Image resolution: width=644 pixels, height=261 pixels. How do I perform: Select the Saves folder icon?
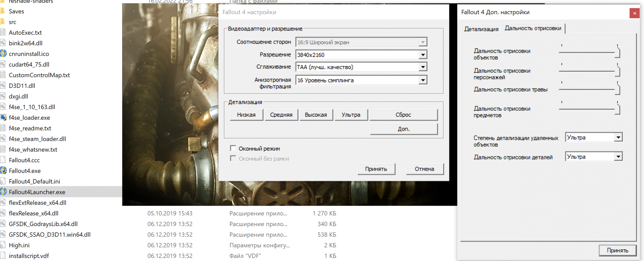(x=3, y=11)
